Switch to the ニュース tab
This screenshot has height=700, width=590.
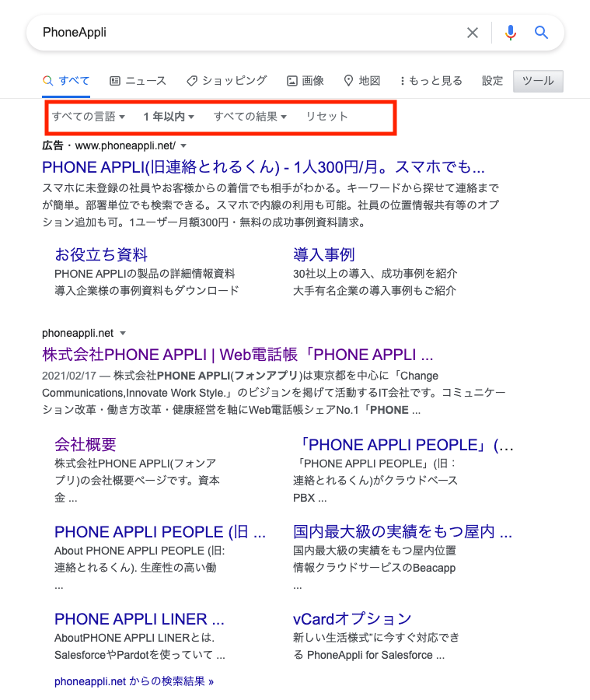tap(138, 81)
